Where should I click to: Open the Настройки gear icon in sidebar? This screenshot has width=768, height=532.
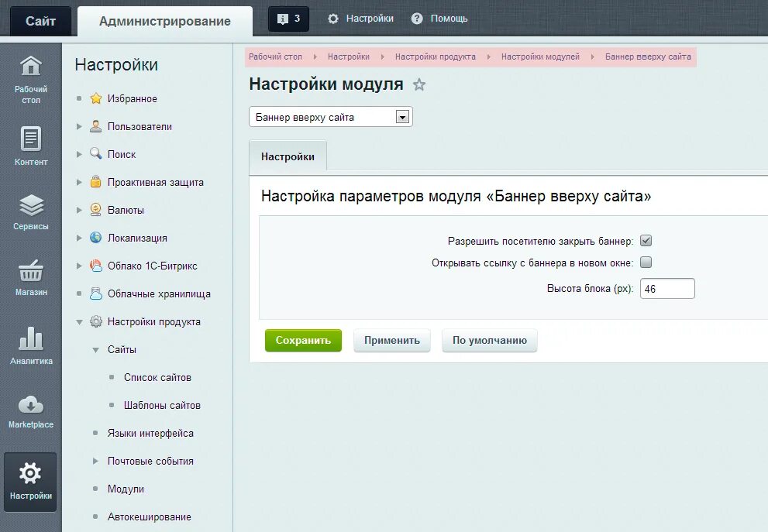click(x=30, y=473)
